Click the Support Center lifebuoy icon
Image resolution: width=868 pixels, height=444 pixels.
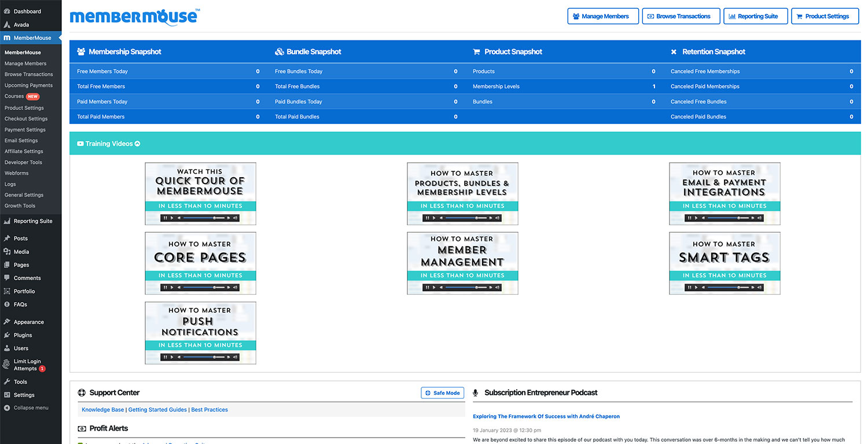point(82,392)
